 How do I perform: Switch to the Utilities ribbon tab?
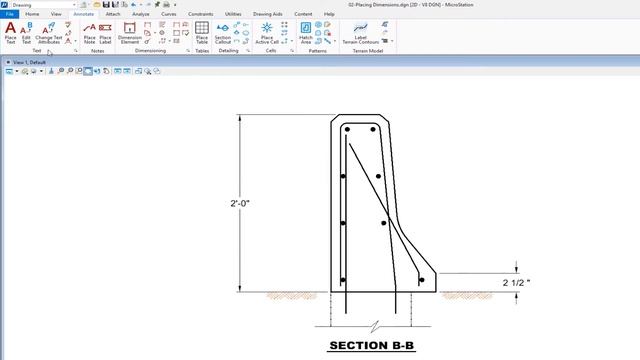tap(233, 14)
